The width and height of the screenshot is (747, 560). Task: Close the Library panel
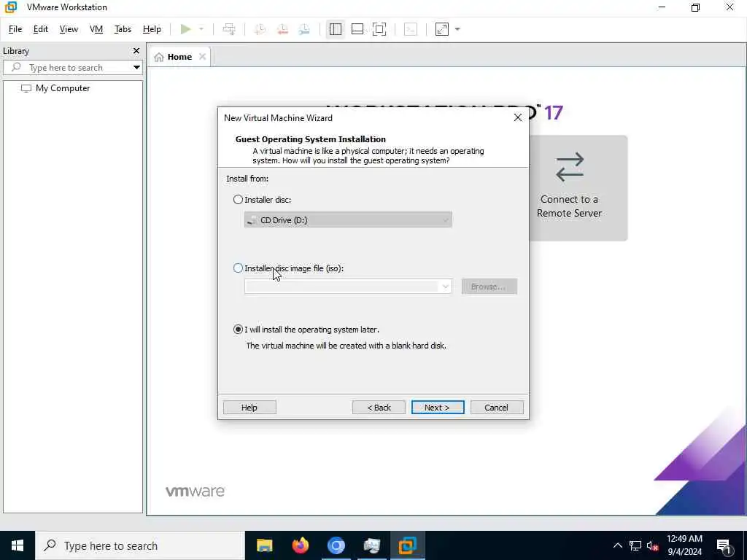136,50
